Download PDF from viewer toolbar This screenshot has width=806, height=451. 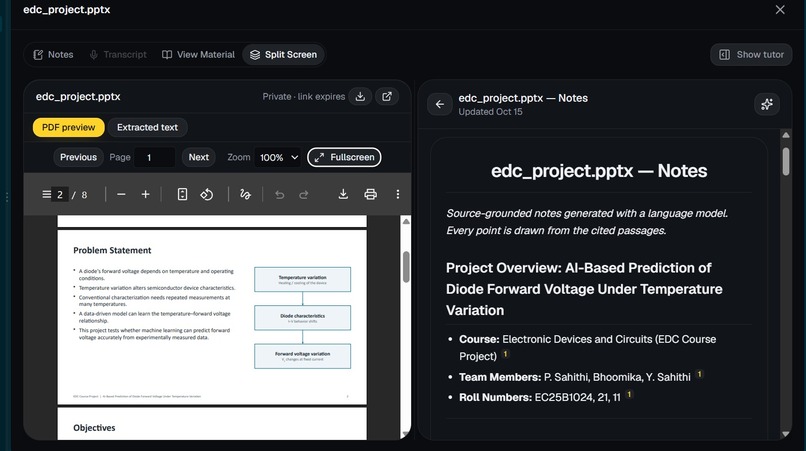(x=343, y=194)
